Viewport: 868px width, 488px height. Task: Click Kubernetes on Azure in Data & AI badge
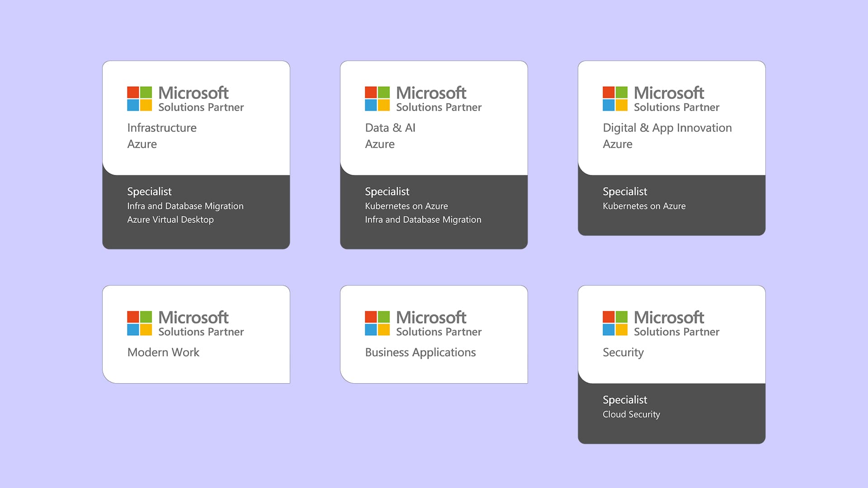[406, 206]
